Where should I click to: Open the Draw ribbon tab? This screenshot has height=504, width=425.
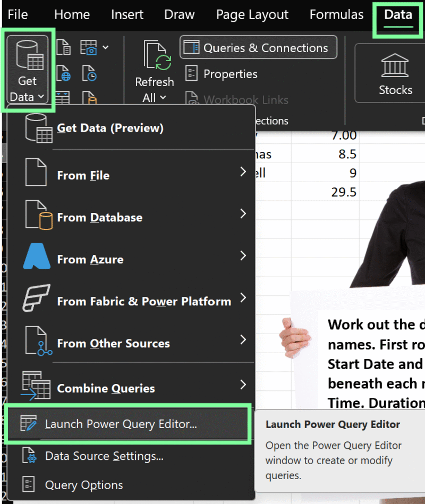point(179,14)
